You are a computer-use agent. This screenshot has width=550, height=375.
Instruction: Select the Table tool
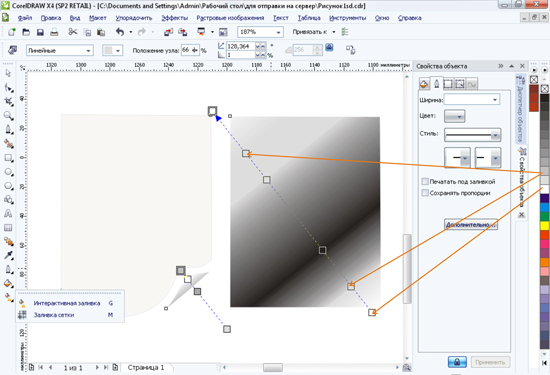coord(8,228)
